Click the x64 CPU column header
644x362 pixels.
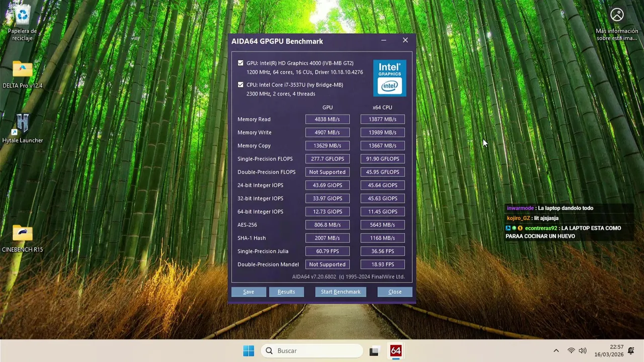click(x=382, y=107)
